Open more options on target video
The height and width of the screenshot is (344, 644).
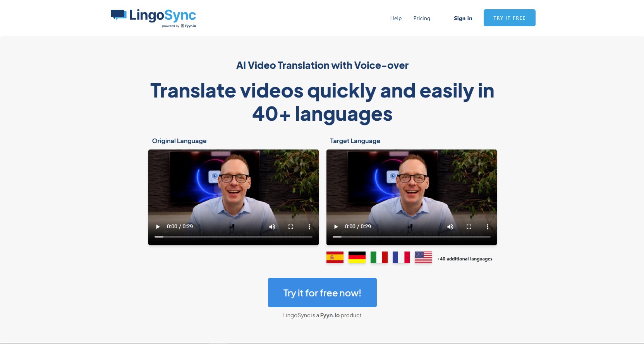click(487, 227)
